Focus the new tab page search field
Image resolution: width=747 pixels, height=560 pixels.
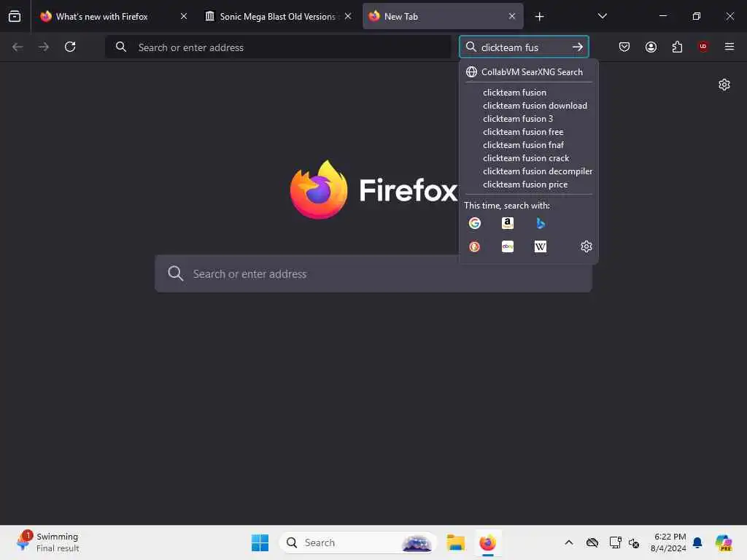pyautogui.click(x=373, y=274)
